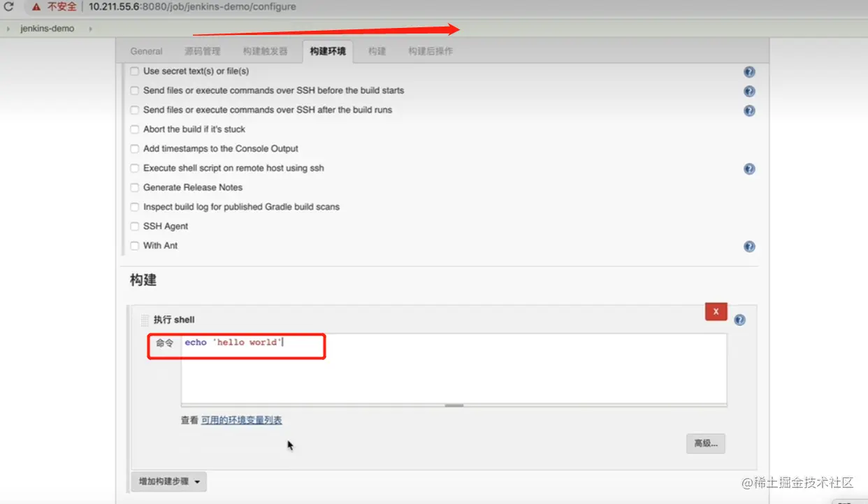Check Execute shell script on remote host using ssh
This screenshot has width=868, height=504.
(135, 168)
